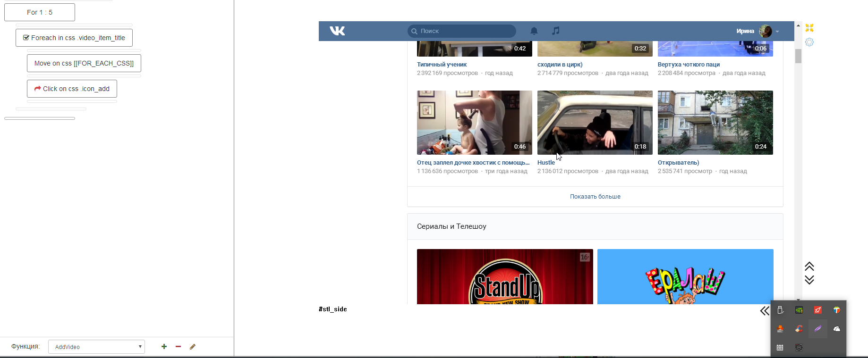Expand the Ирина profile menu arrow
This screenshot has height=358, width=868.
777,32
